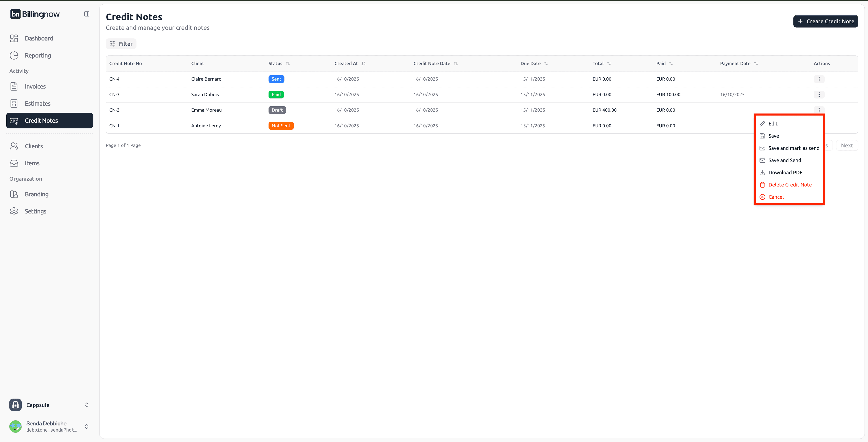Open the kebab actions menu on CN-4 row
The image size is (868, 442).
point(819,79)
